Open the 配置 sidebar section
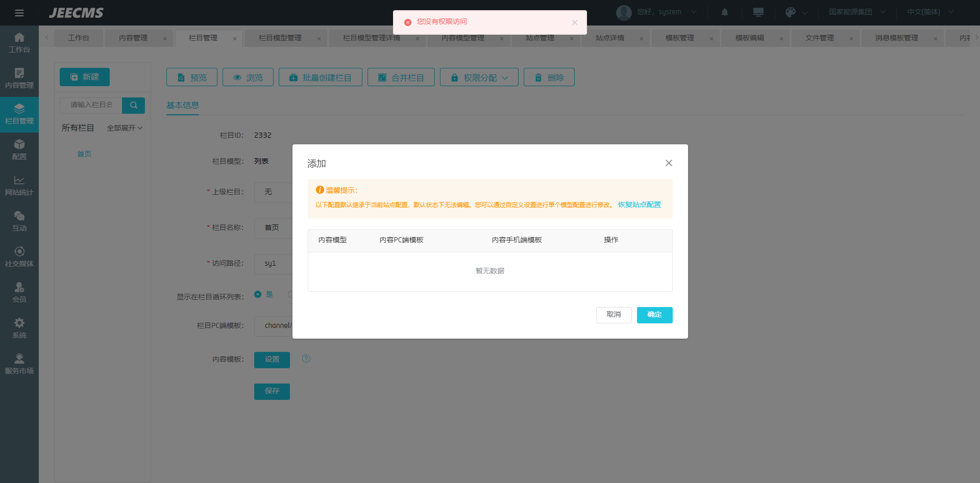The width and height of the screenshot is (980, 483). (19, 150)
